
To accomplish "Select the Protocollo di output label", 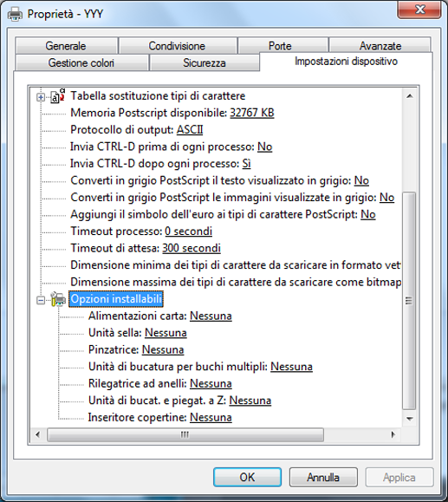I will coord(122,130).
